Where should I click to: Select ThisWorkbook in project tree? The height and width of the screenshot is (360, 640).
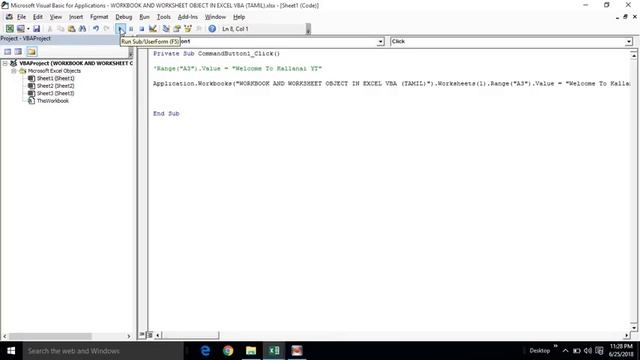[x=53, y=101]
